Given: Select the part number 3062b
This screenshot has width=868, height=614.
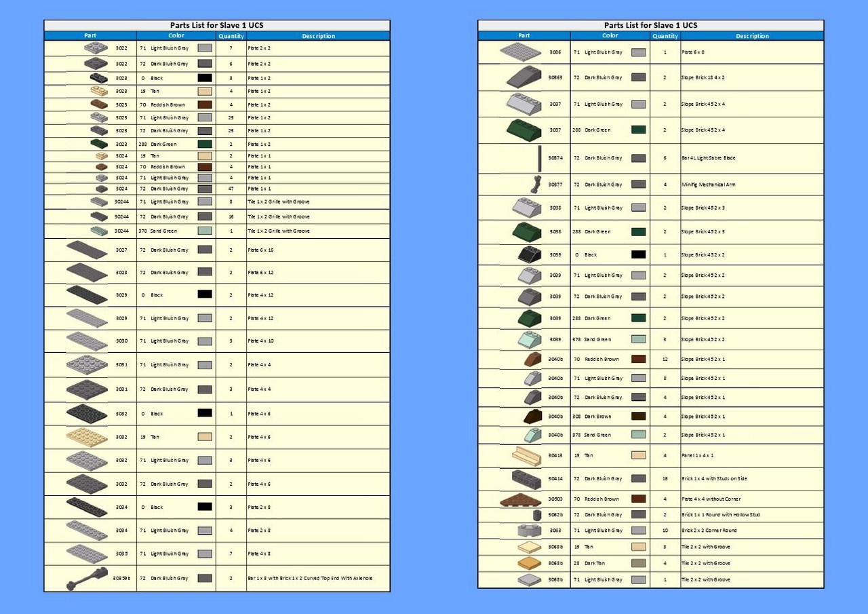Looking at the screenshot, I should click(x=556, y=515).
